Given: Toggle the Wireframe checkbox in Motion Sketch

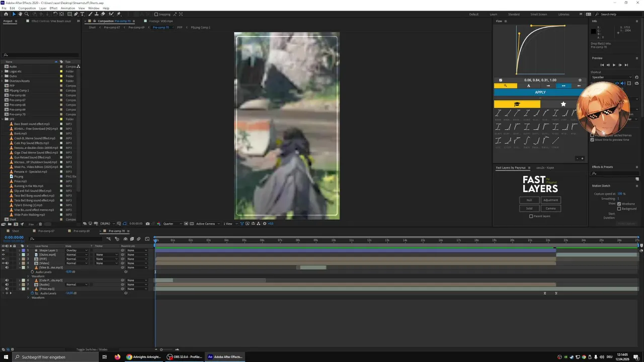Looking at the screenshot, I should click(619, 204).
